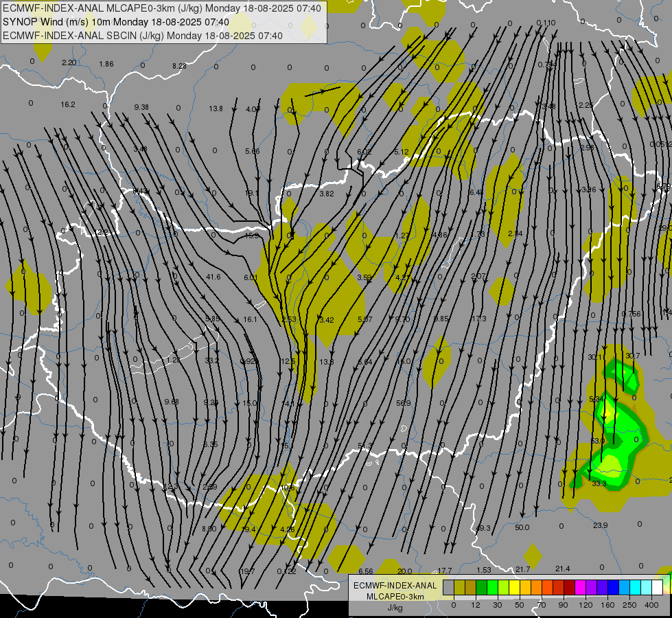
Task: Click the dark red legend swatch
Action: pos(570,587)
